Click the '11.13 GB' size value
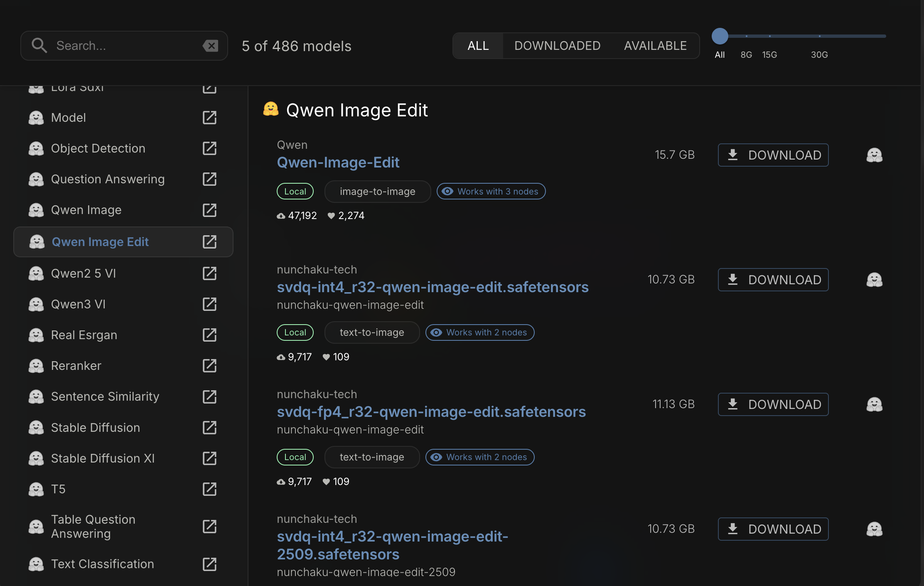The image size is (924, 586). pyautogui.click(x=673, y=404)
